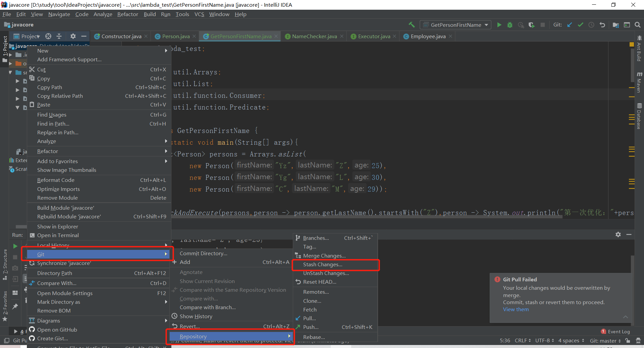Open the Database tool window button
The image size is (644, 348).
pos(639,116)
